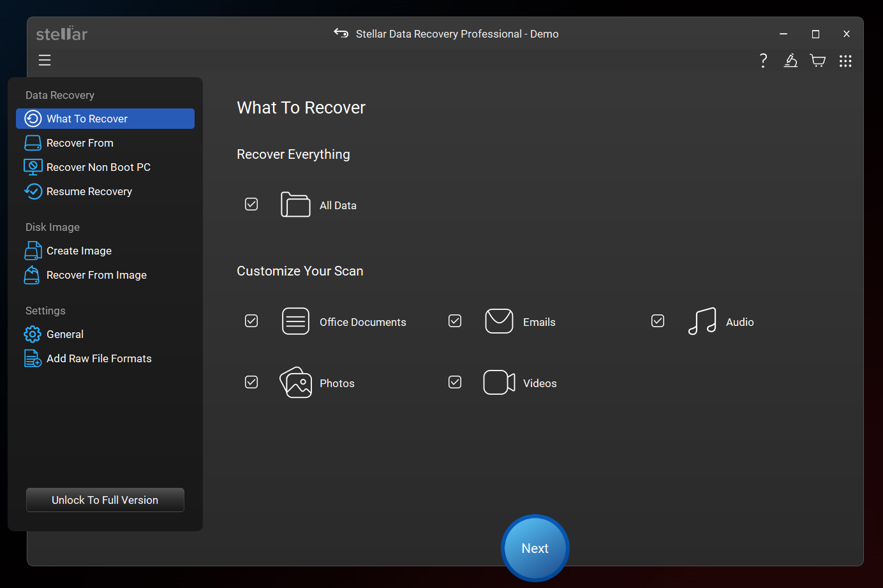Click the Stellar logo

pyautogui.click(x=62, y=34)
